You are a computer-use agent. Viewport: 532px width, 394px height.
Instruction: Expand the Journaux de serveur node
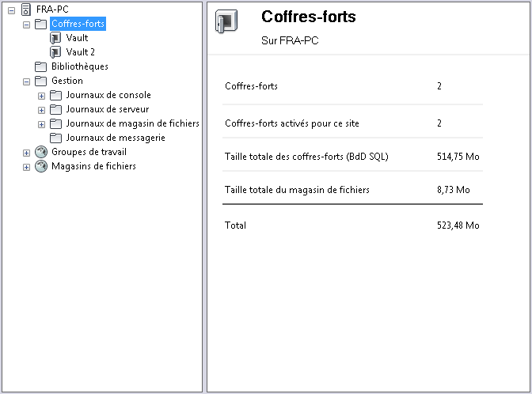click(x=41, y=109)
